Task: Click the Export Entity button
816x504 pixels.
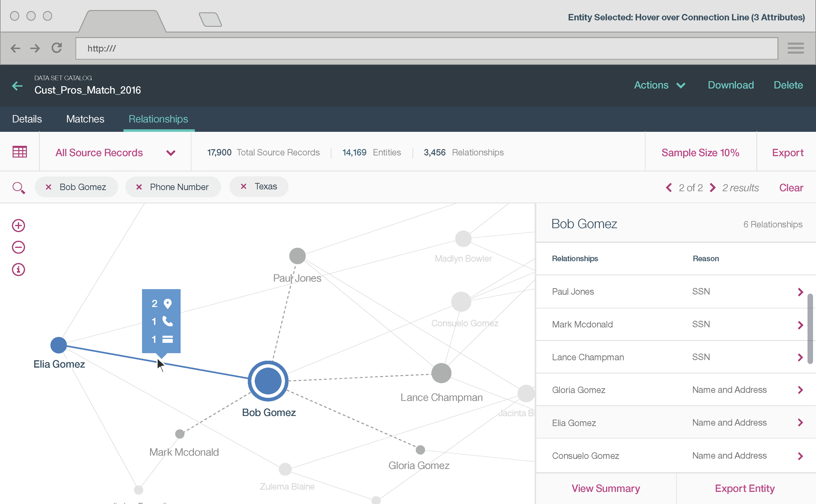Action: tap(744, 488)
